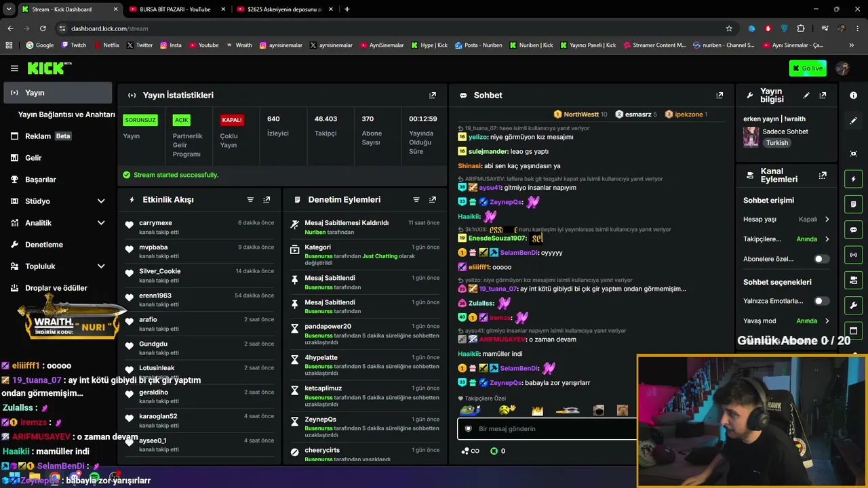Pop out the Denetim Eylemleri panel

433,200
